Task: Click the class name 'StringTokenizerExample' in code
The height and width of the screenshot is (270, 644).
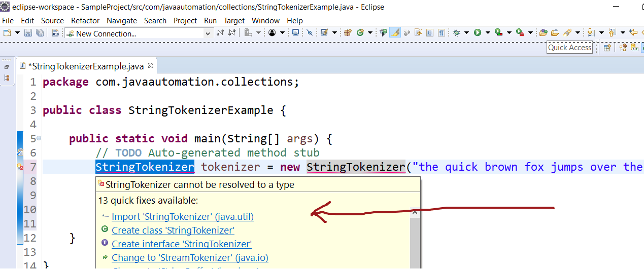Action: pyautogui.click(x=200, y=110)
